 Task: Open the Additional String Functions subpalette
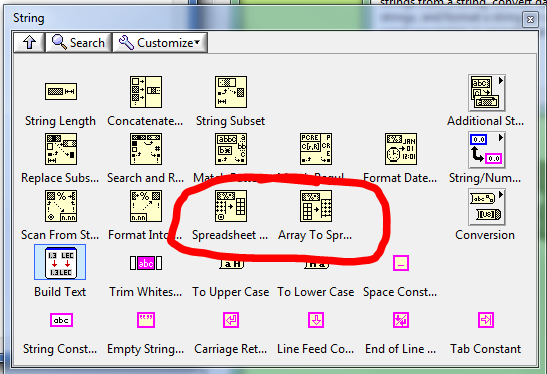pyautogui.click(x=487, y=93)
